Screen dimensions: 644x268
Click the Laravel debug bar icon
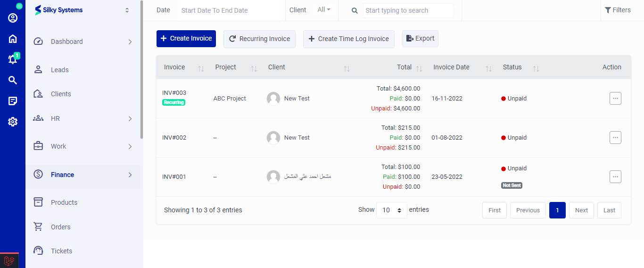pyautogui.click(x=9, y=260)
